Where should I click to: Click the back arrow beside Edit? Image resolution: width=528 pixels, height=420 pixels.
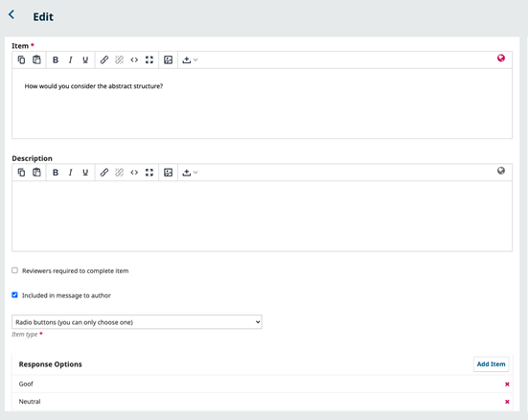point(11,14)
